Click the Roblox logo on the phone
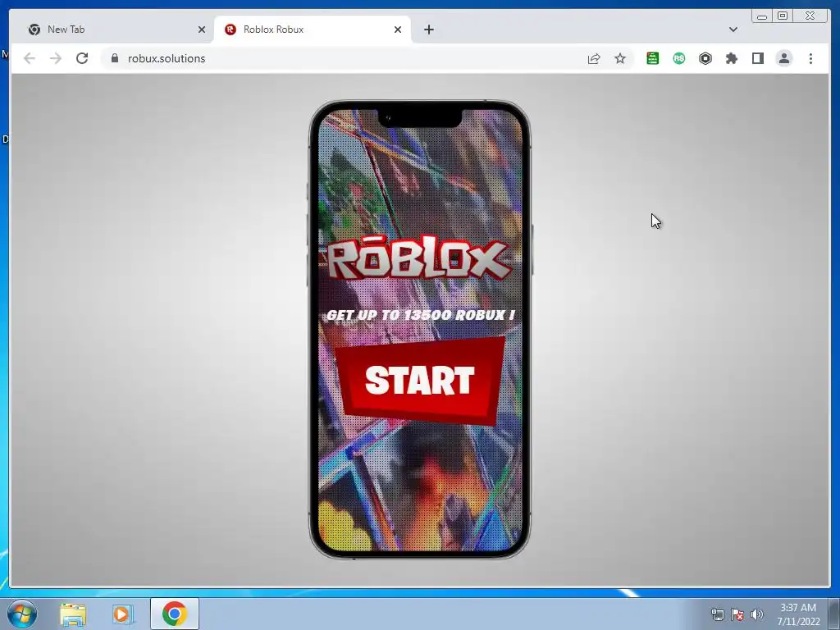This screenshot has height=630, width=840. click(418, 260)
